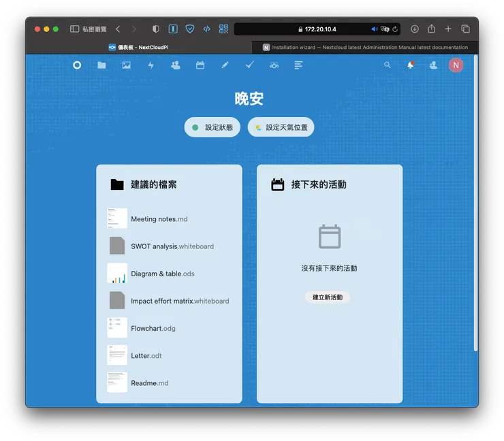Show tab overview icon
Image resolution: width=504 pixels, height=441 pixels.
465,29
